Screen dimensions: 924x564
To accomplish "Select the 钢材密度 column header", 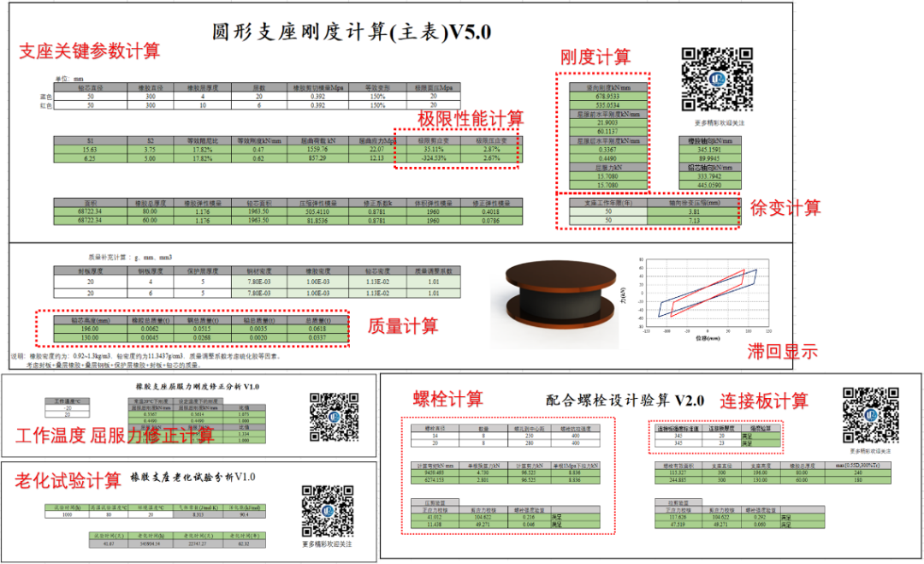I will pos(259,271).
